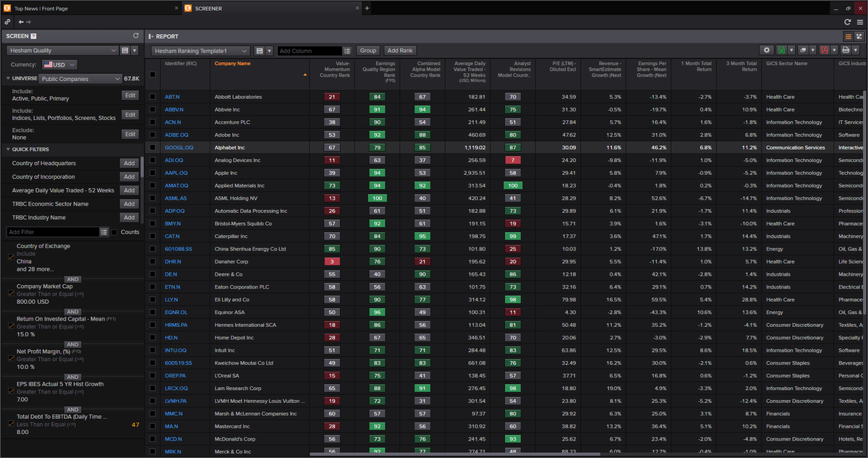Change the USD currency dropdown

[59, 64]
